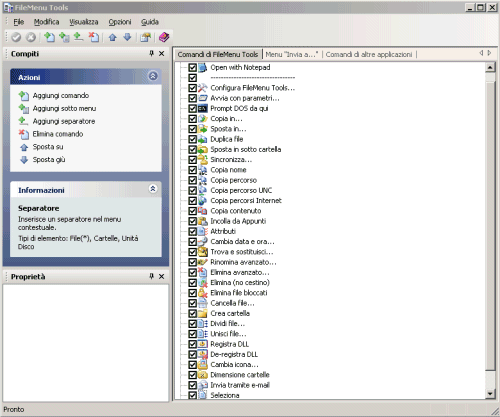Click the properties toolbar icon
This screenshot has height=417, width=500.
145,37
